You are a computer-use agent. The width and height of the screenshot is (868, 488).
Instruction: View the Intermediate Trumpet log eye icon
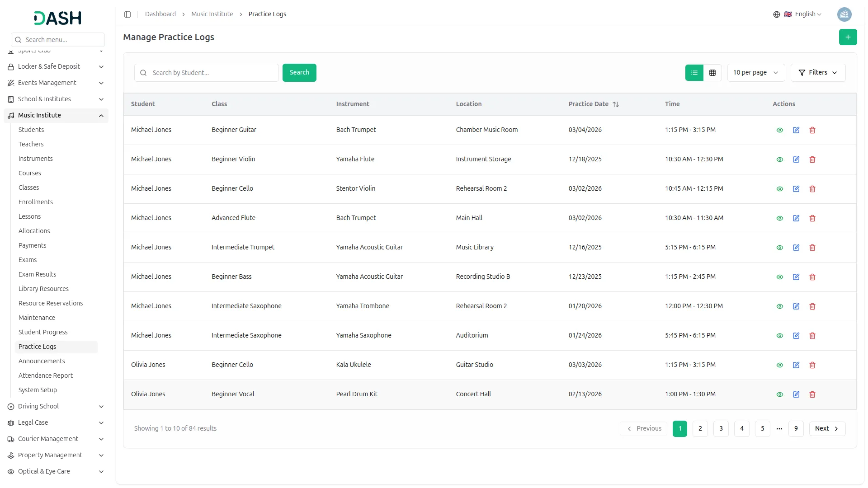779,248
